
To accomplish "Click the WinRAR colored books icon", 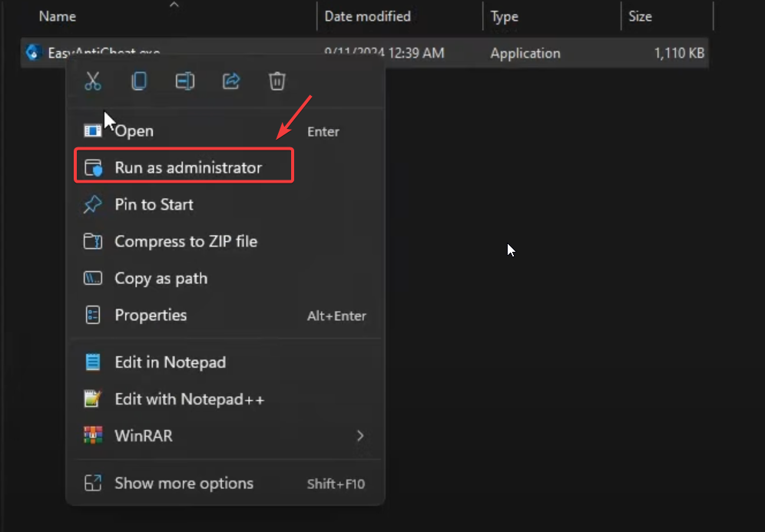I will pos(92,436).
